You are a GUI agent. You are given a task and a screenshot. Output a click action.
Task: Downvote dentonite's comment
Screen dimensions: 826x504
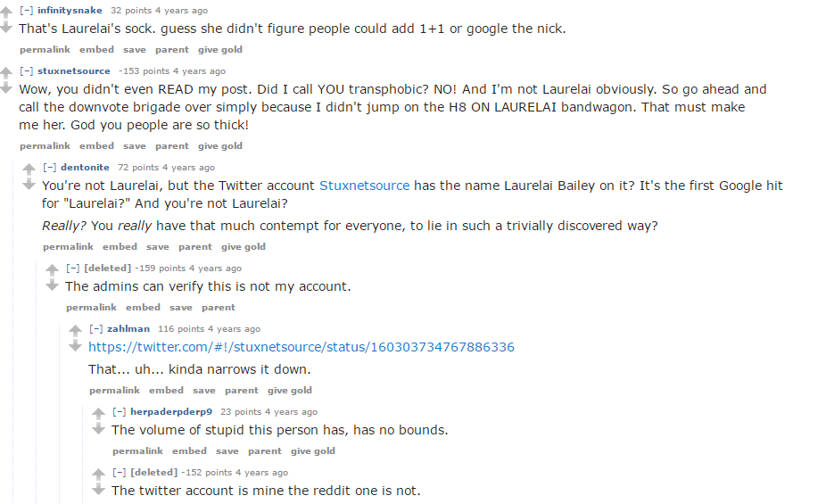pyautogui.click(x=29, y=184)
